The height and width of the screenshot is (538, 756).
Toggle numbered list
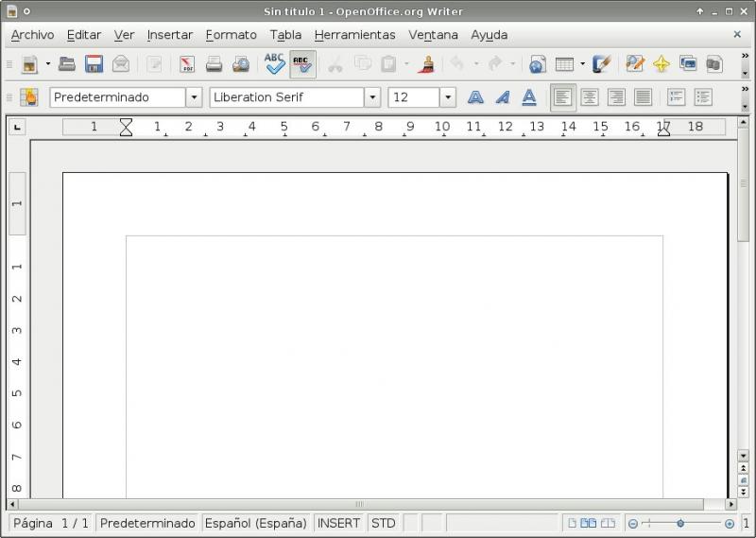(x=677, y=97)
